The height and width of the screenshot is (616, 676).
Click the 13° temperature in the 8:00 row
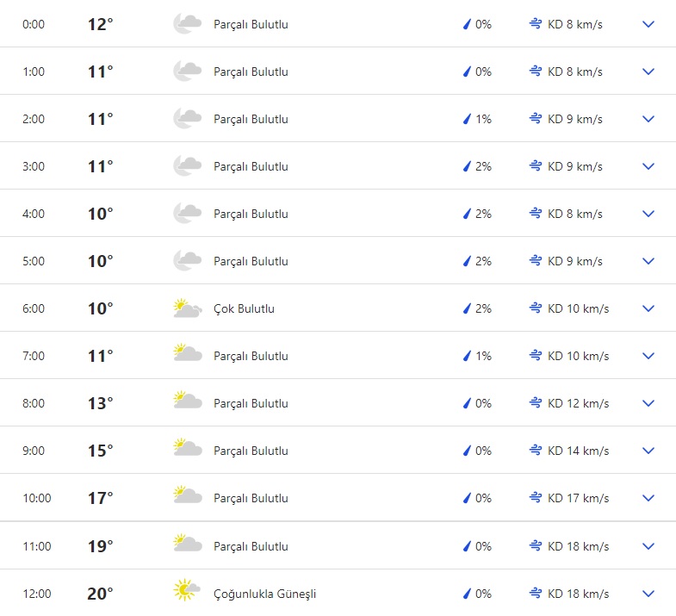click(100, 403)
